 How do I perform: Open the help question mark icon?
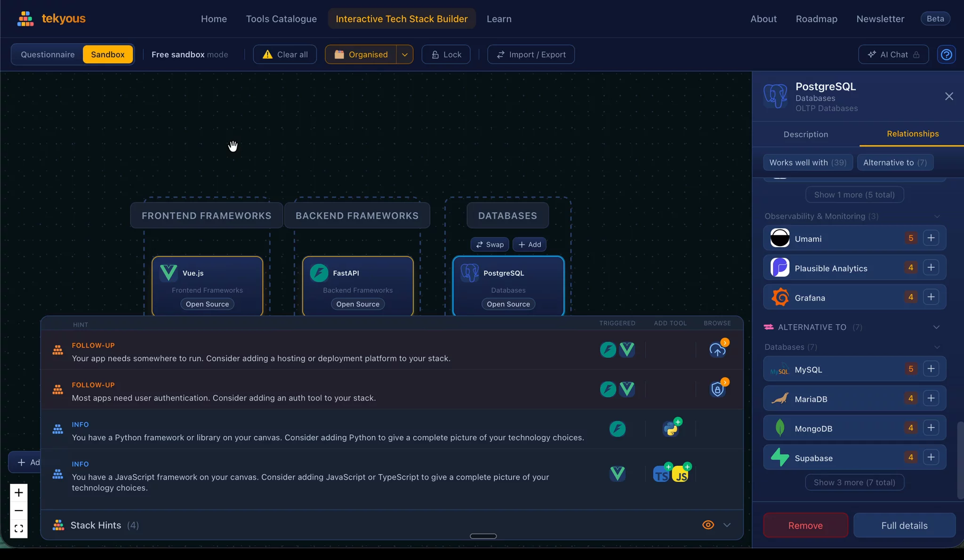pos(946,55)
